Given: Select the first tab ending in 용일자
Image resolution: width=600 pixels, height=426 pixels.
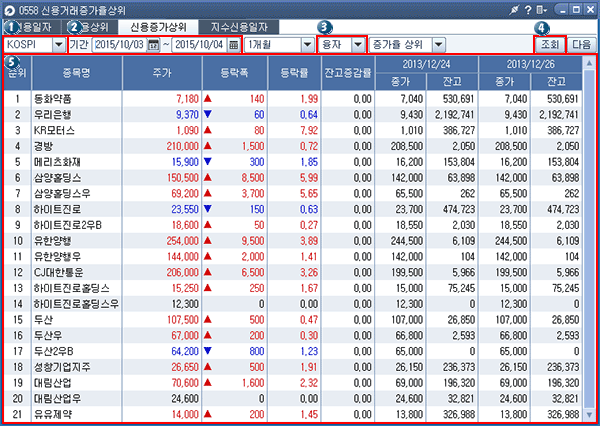Looking at the screenshot, I should tap(32, 27).
